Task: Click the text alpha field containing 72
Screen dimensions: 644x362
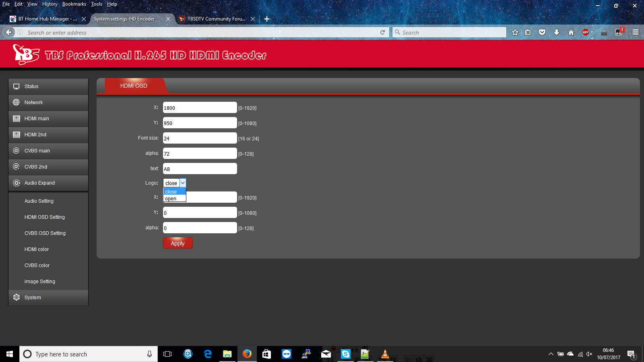Action: pyautogui.click(x=200, y=154)
